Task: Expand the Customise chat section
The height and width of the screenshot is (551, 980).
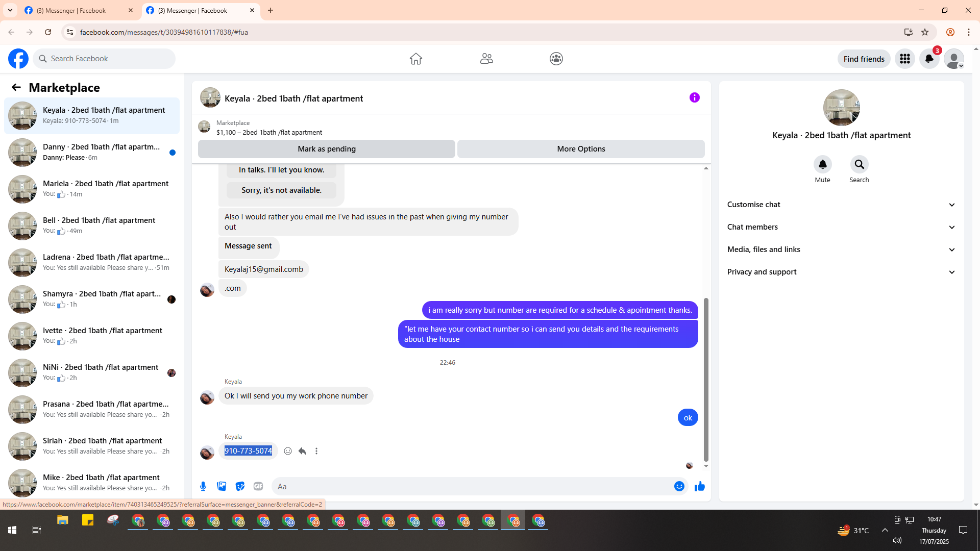Action: click(841, 205)
